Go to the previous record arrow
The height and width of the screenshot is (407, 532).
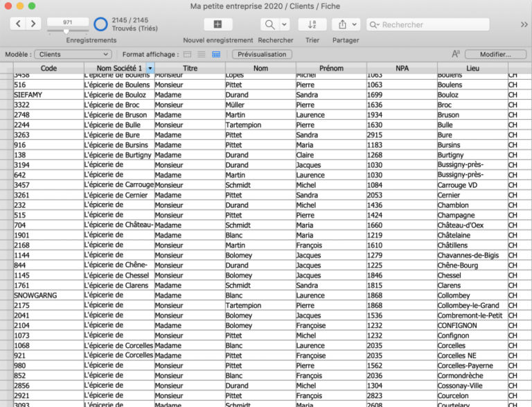(18, 24)
